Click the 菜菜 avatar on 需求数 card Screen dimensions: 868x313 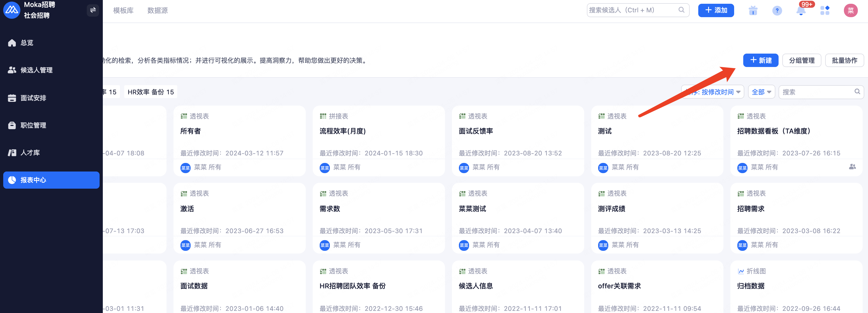coord(324,245)
